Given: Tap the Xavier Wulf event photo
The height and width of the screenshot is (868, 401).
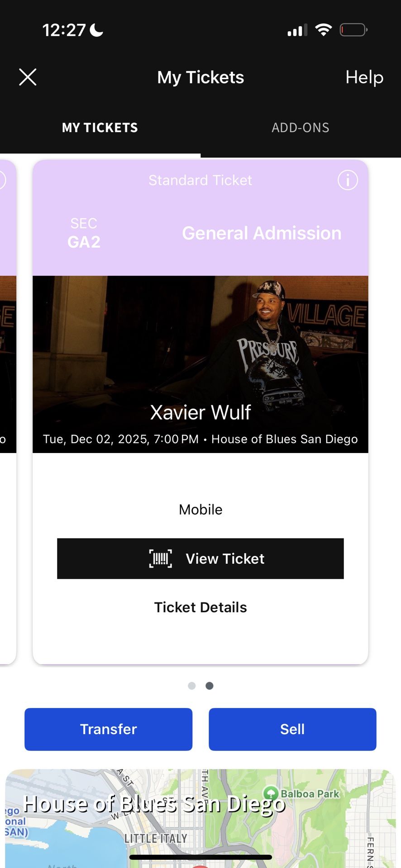Looking at the screenshot, I should click(200, 357).
